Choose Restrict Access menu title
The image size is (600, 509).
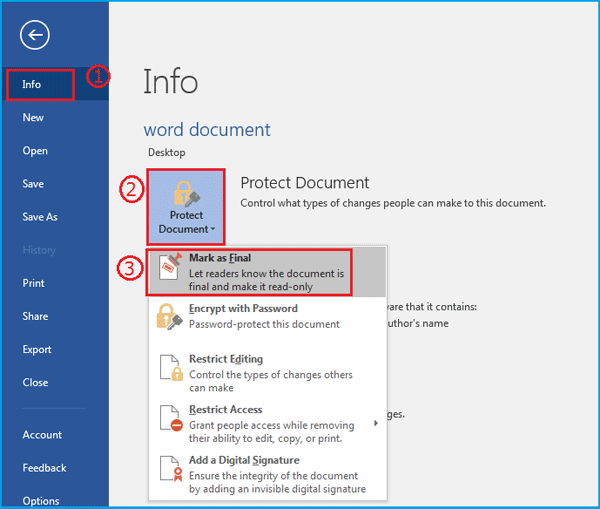point(225,409)
